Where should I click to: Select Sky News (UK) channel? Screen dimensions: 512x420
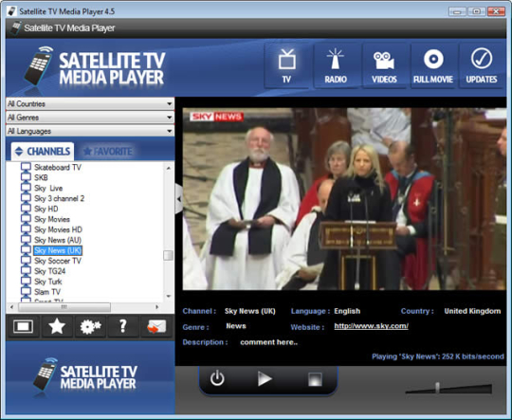[58, 250]
